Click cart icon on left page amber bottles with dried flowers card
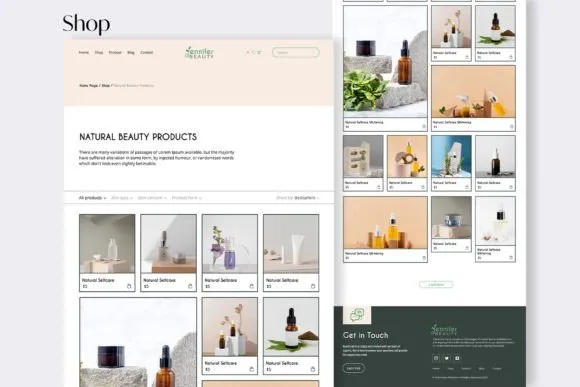Viewport: 580px width, 387px height. [252, 369]
